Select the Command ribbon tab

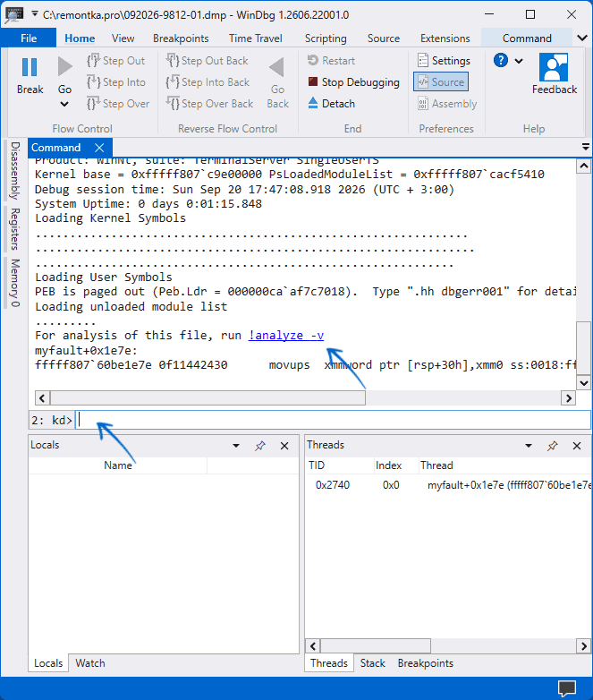(527, 38)
